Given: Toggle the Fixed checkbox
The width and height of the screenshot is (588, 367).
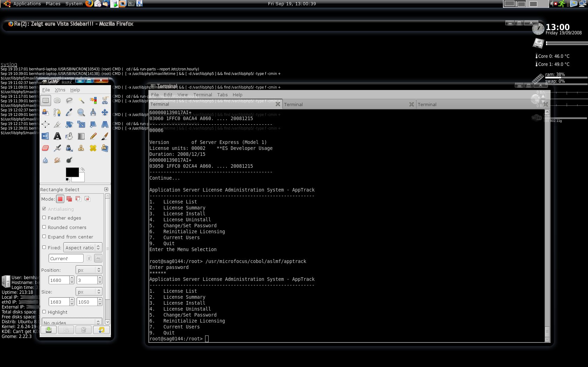Looking at the screenshot, I should pyautogui.click(x=44, y=247).
